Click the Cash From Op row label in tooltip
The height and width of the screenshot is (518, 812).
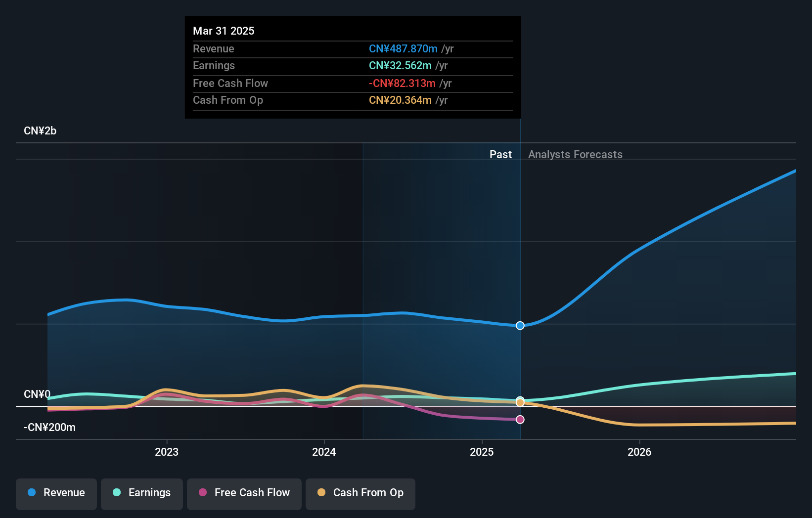click(228, 100)
